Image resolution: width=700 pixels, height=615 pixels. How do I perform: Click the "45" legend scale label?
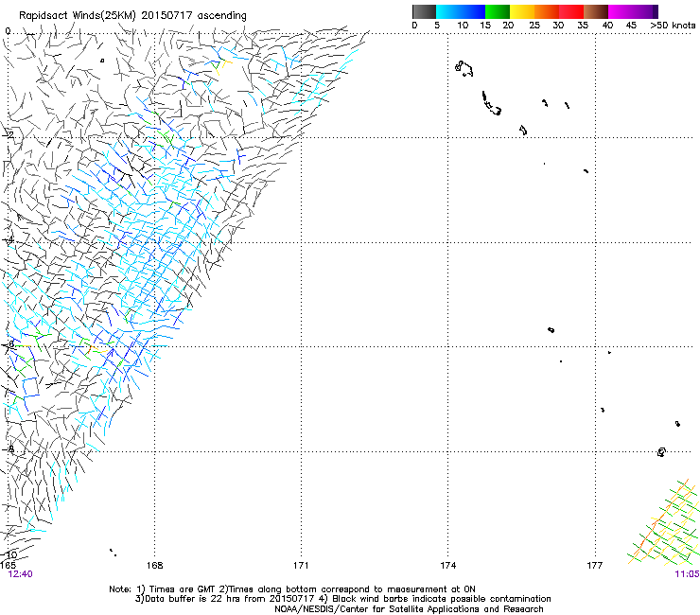[x=631, y=26]
